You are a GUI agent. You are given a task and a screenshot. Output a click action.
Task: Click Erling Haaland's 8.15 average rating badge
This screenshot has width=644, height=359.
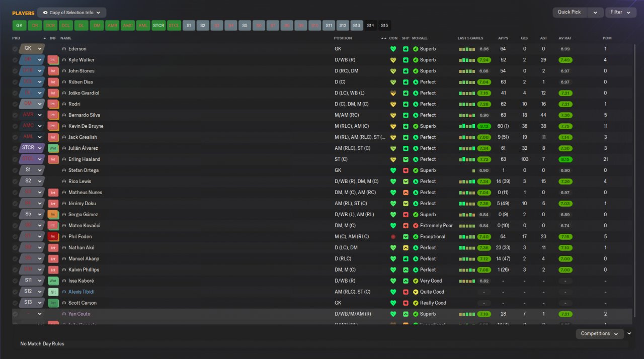pyautogui.click(x=565, y=159)
